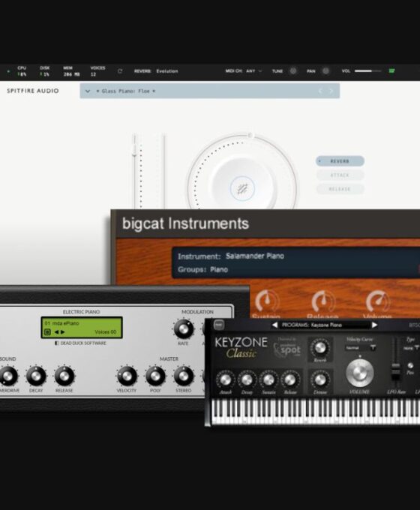Go to next Spitfire preset arrow

point(331,91)
